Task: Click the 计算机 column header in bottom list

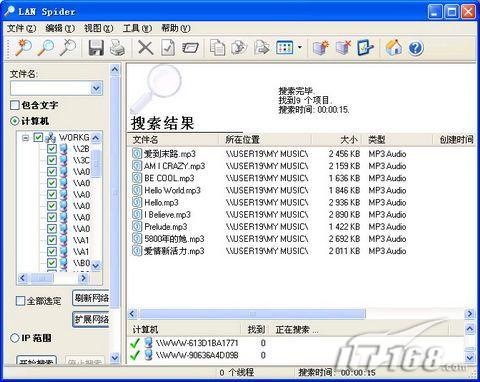Action: coord(184,330)
